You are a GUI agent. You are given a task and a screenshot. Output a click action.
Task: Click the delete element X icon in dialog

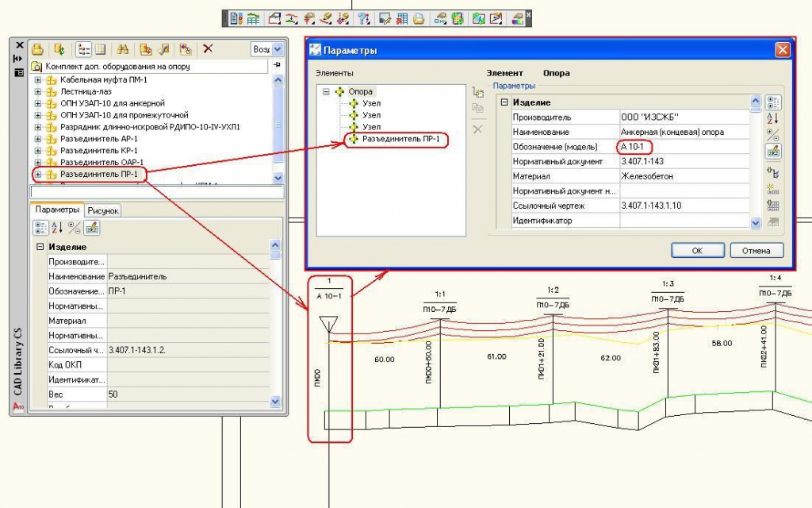click(478, 129)
